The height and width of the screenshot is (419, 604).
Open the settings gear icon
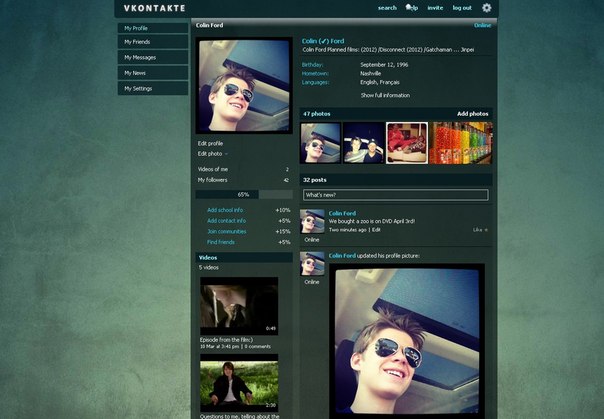click(487, 8)
